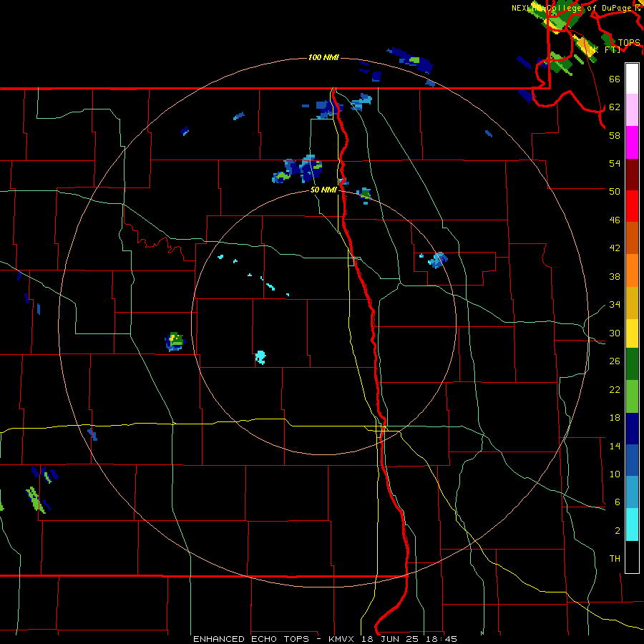Pick the dark orange legend swatch
Image resolution: width=644 pixels, height=644 pixels.
coord(632,238)
